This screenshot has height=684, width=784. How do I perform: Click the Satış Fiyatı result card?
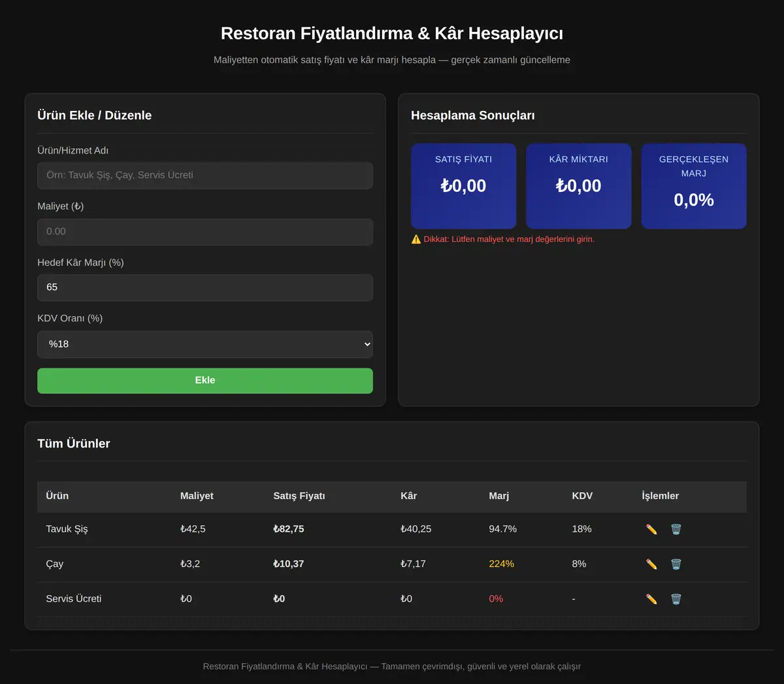pyautogui.click(x=464, y=186)
